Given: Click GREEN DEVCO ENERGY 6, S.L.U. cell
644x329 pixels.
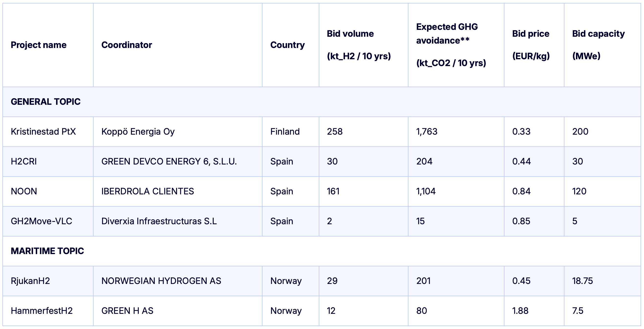Looking at the screenshot, I should (x=169, y=162).
